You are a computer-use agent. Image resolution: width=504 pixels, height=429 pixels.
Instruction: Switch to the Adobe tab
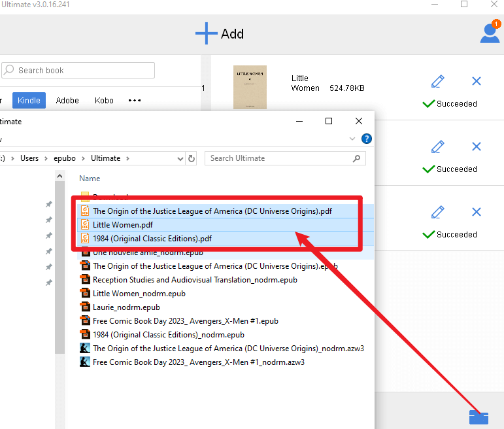(67, 100)
